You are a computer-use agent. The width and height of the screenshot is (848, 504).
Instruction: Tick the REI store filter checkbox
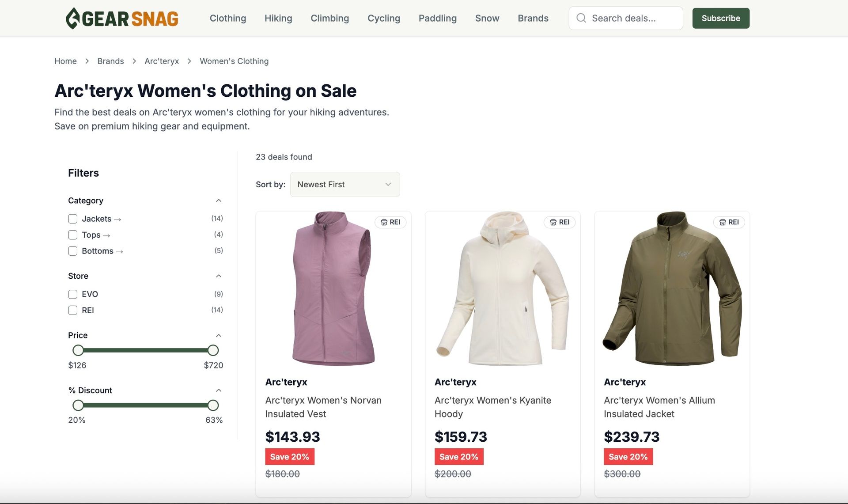click(x=73, y=310)
